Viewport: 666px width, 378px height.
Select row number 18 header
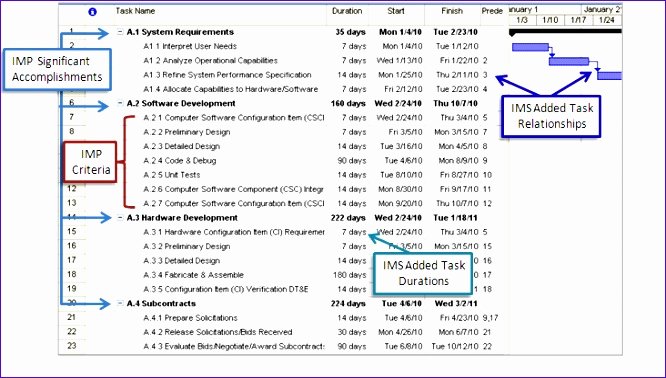point(72,274)
